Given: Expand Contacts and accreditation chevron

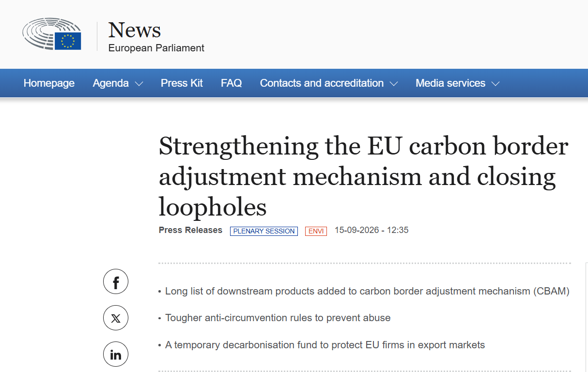Looking at the screenshot, I should point(394,84).
